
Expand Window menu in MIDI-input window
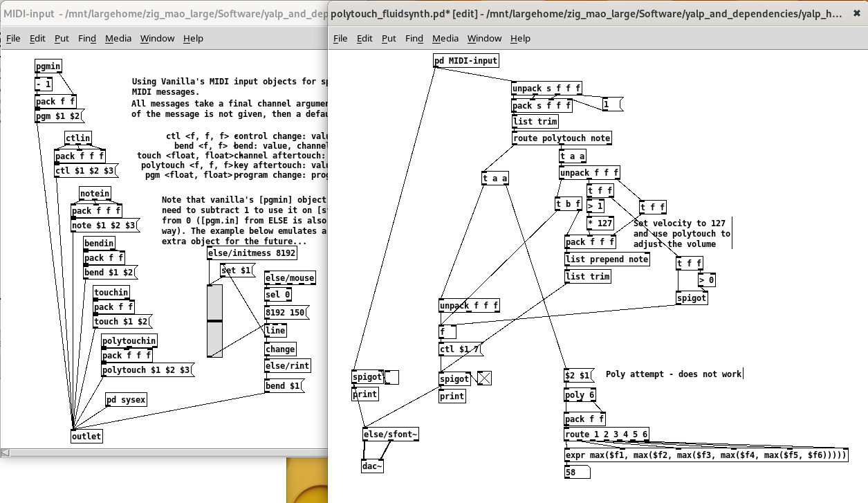(x=157, y=38)
